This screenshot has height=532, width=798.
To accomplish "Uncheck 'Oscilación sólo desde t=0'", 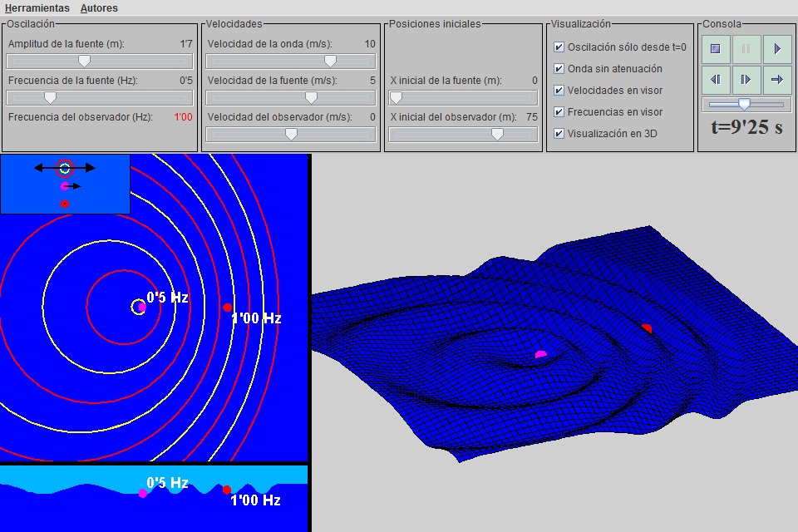I will point(559,47).
